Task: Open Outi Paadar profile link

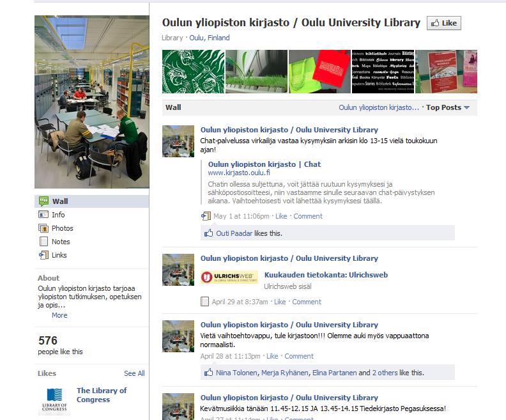Action: (234, 233)
